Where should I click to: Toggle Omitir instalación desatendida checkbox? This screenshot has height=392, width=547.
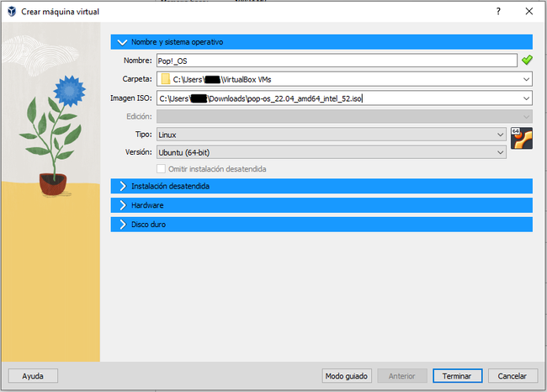163,169
